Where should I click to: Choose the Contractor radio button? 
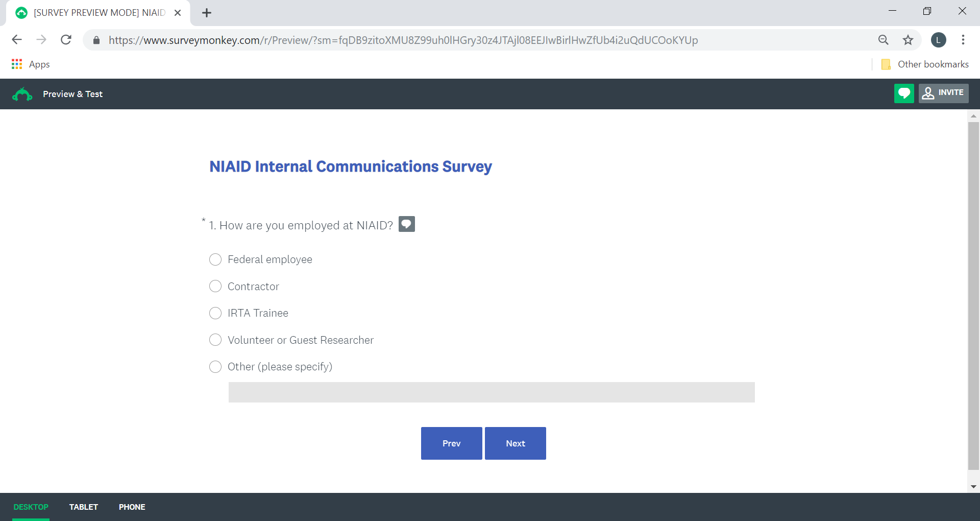point(215,286)
